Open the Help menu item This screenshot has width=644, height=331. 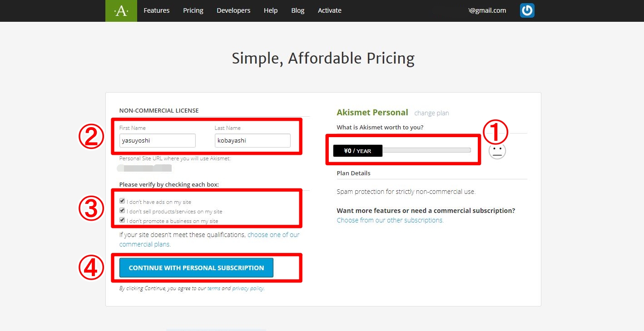click(271, 10)
